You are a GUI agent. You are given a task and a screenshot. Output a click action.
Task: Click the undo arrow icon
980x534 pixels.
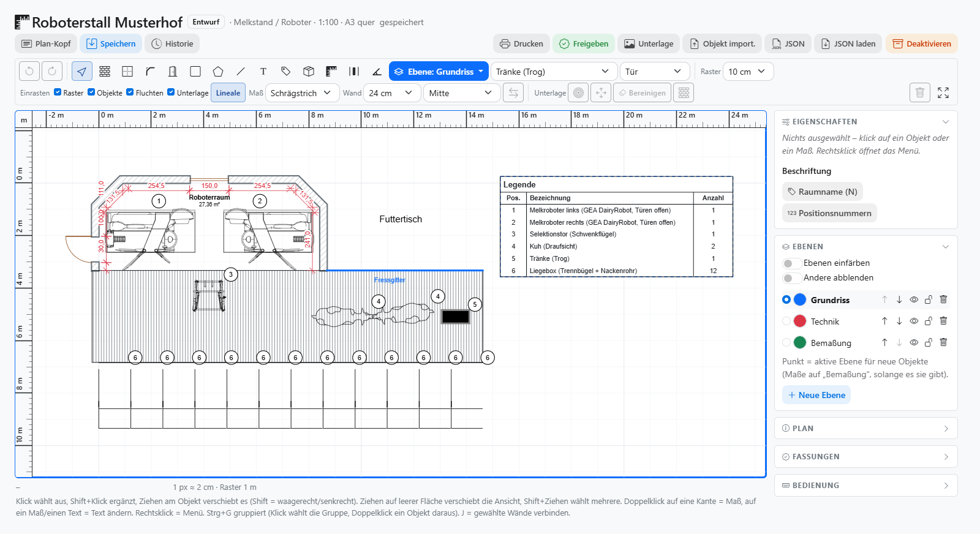[29, 72]
